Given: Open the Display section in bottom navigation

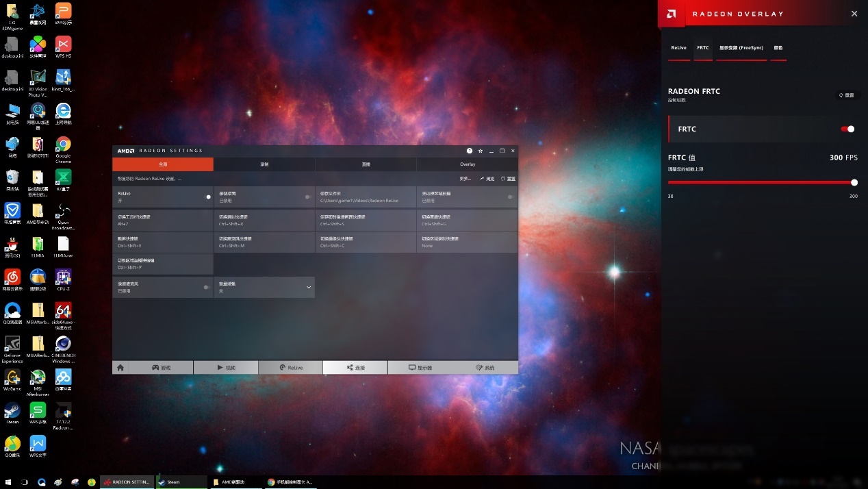Looking at the screenshot, I should point(420,368).
